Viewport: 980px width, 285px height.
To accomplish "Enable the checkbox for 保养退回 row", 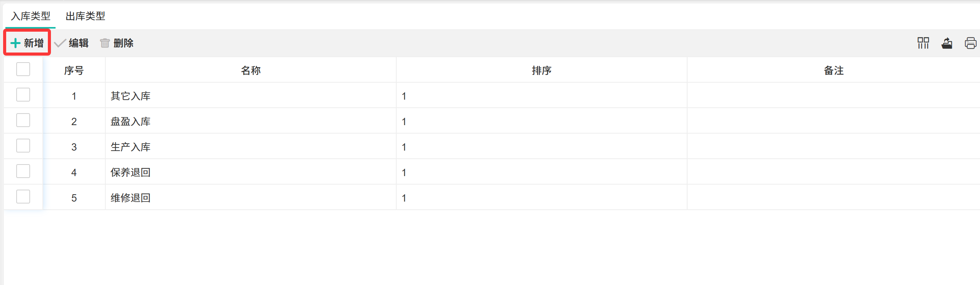I will point(23,171).
